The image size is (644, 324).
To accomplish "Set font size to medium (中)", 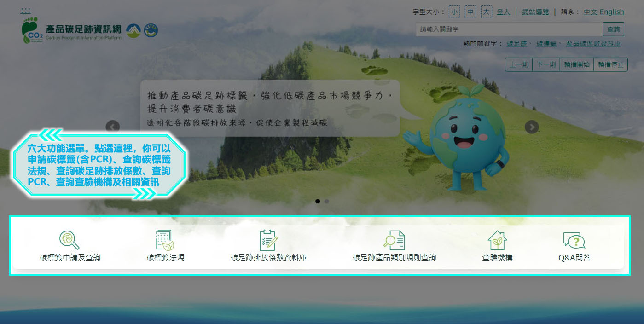I will pos(470,12).
